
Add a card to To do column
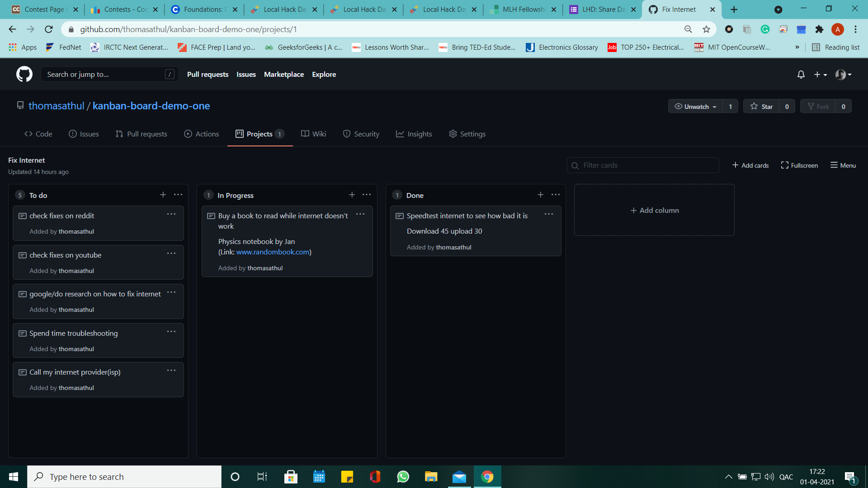163,195
